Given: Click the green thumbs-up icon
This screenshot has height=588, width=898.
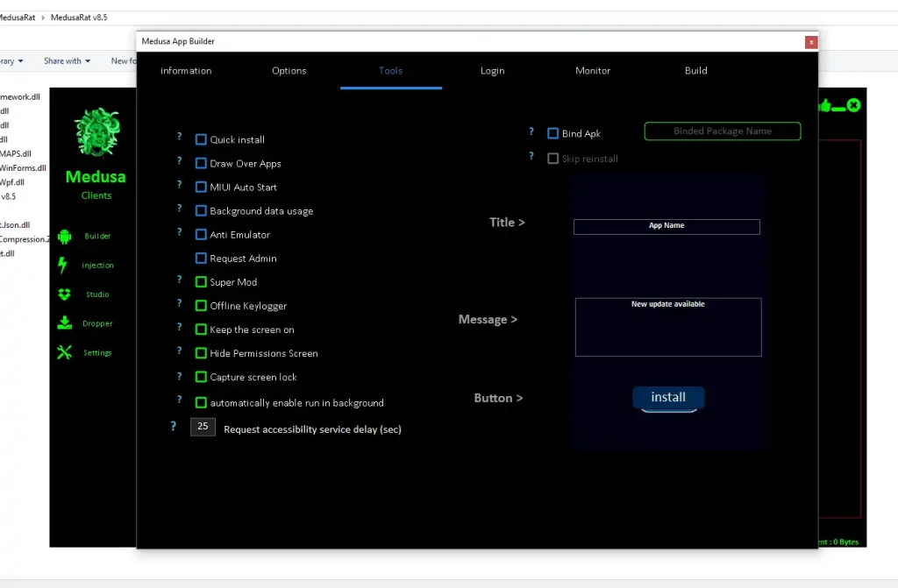Looking at the screenshot, I should 823,106.
